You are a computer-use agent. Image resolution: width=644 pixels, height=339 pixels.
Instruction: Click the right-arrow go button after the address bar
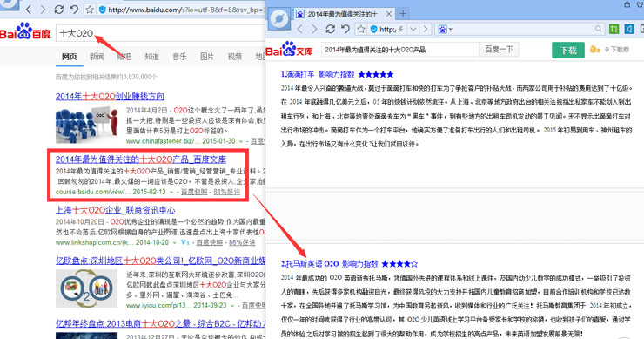point(426,29)
